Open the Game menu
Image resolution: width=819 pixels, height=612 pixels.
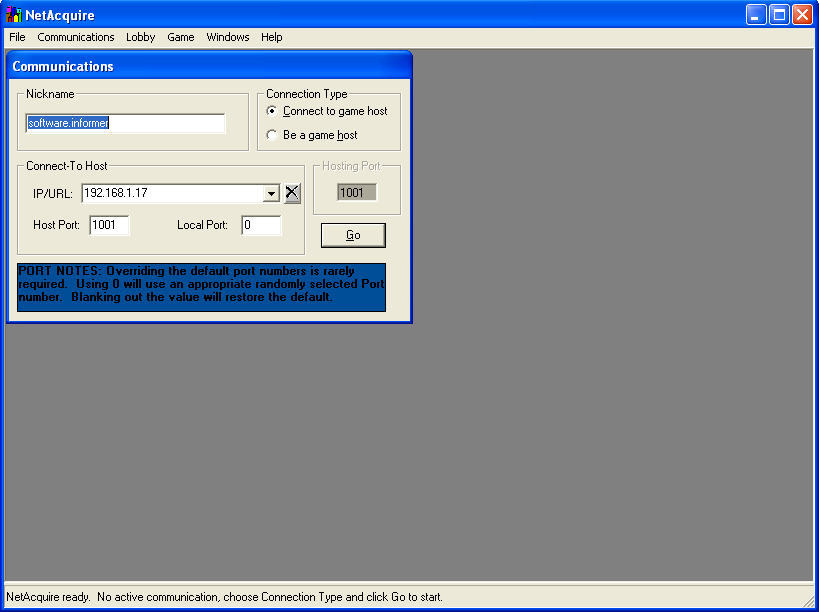click(x=181, y=37)
